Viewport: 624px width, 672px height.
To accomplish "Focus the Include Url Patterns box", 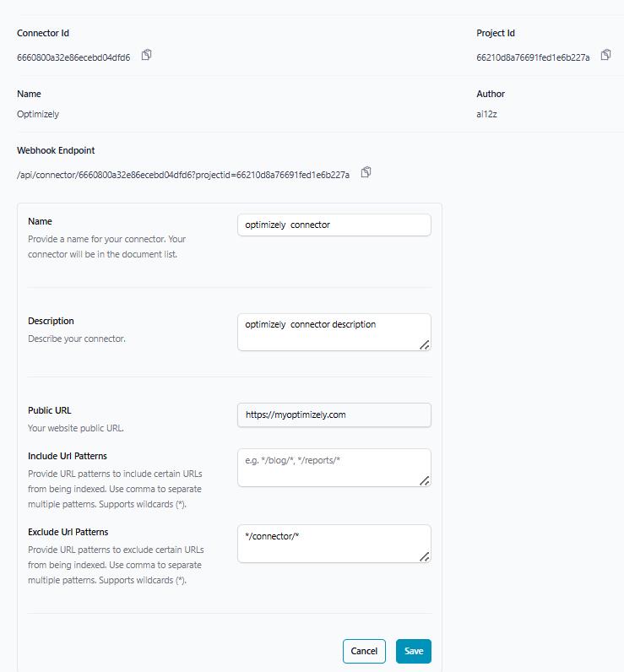I will tap(334, 467).
